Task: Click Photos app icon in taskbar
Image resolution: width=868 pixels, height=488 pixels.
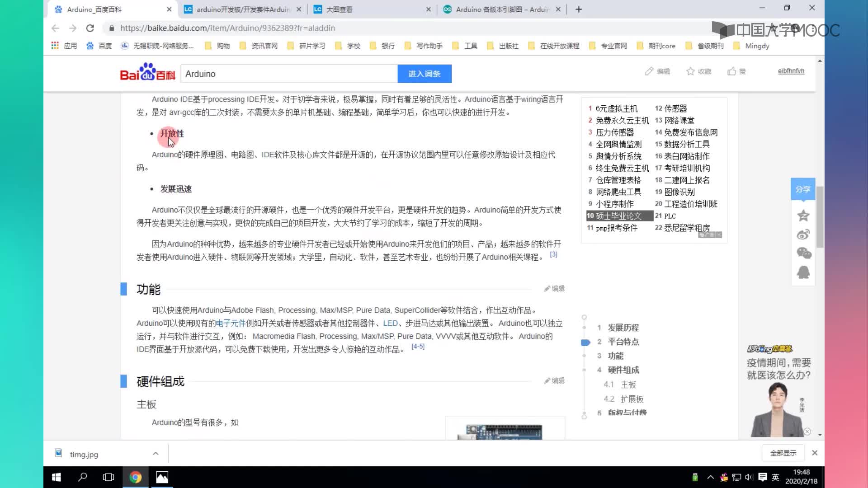Action: (x=162, y=477)
